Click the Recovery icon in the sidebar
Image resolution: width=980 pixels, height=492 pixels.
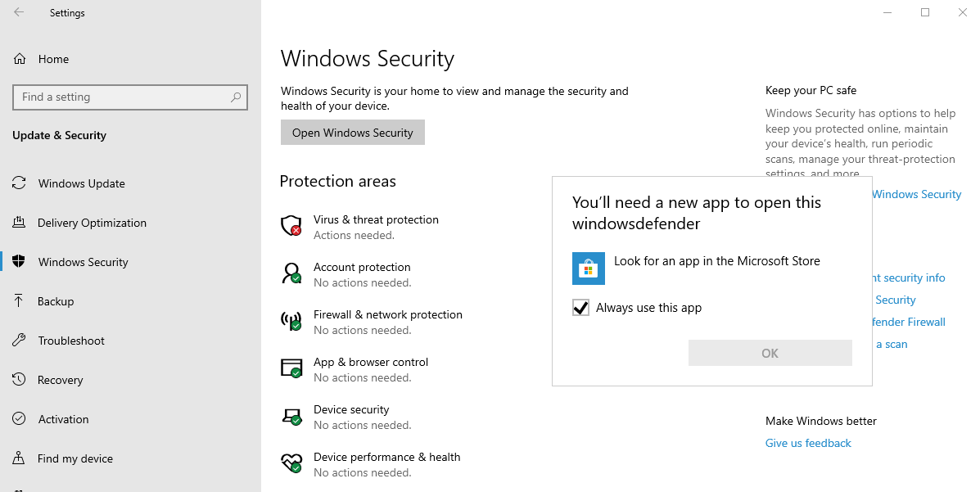(19, 380)
